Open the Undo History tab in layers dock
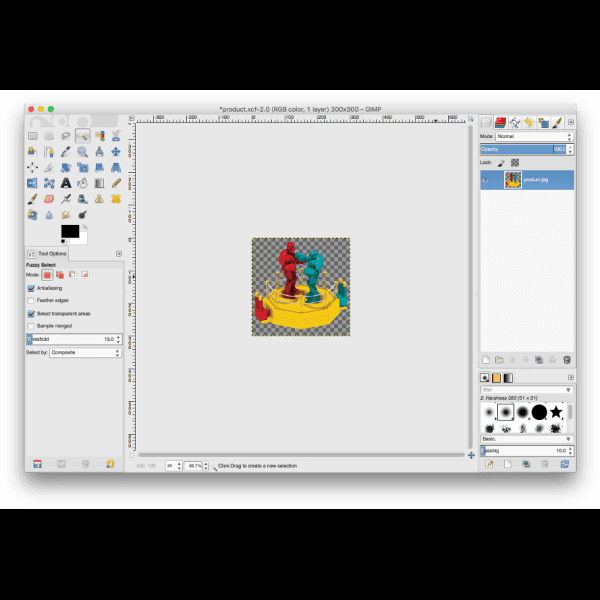The image size is (600, 600). [x=528, y=123]
